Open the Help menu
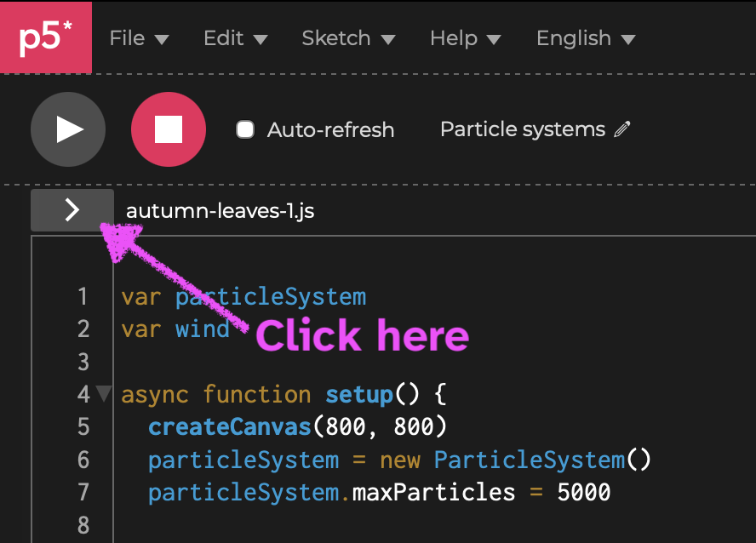The height and width of the screenshot is (543, 756). (466, 38)
